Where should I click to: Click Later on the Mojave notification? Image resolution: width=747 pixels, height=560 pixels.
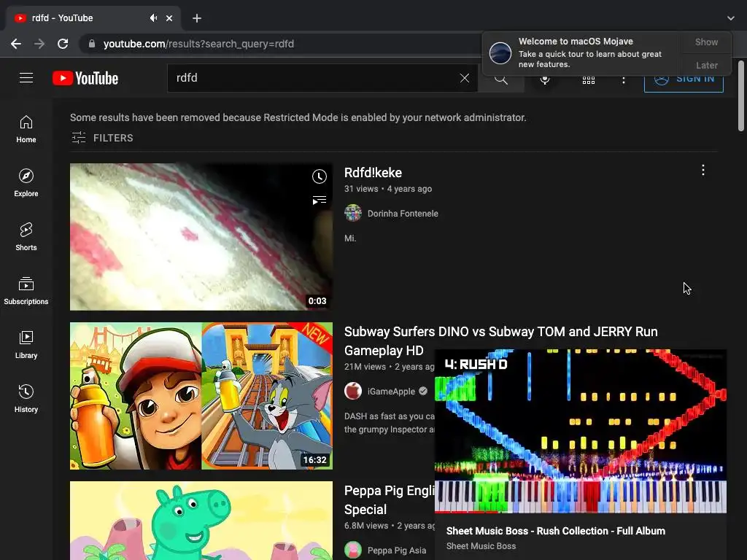pos(706,65)
